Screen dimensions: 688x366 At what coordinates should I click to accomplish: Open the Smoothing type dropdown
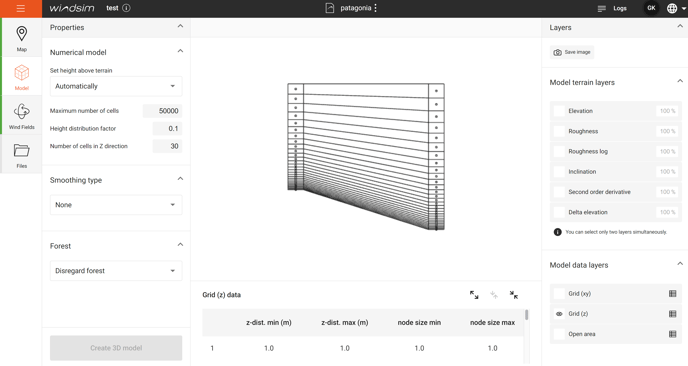point(116,205)
